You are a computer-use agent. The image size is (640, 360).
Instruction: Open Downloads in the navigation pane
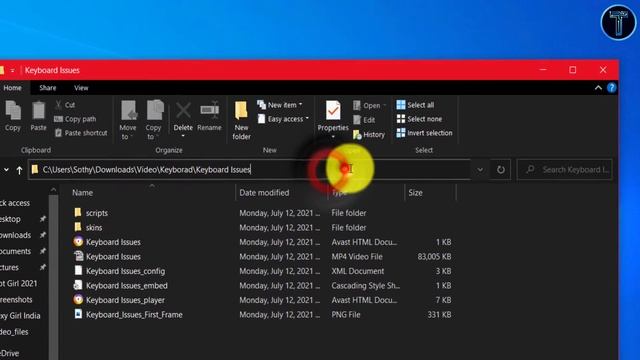tap(16, 235)
